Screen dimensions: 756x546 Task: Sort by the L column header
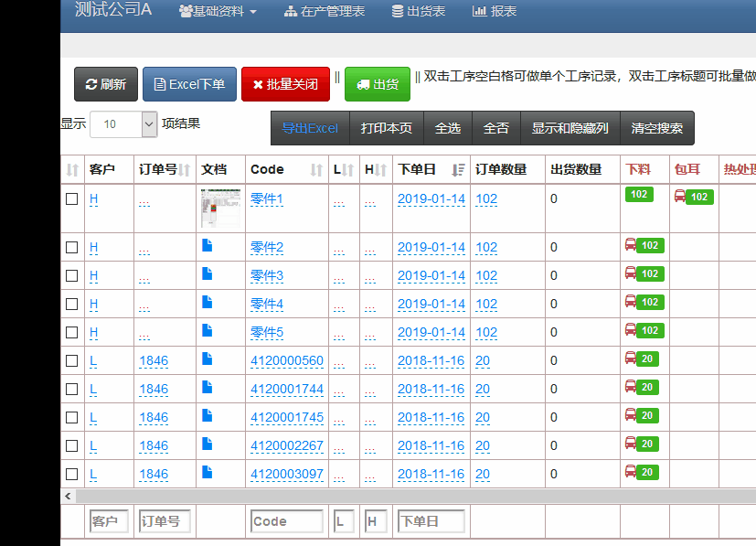coord(344,170)
